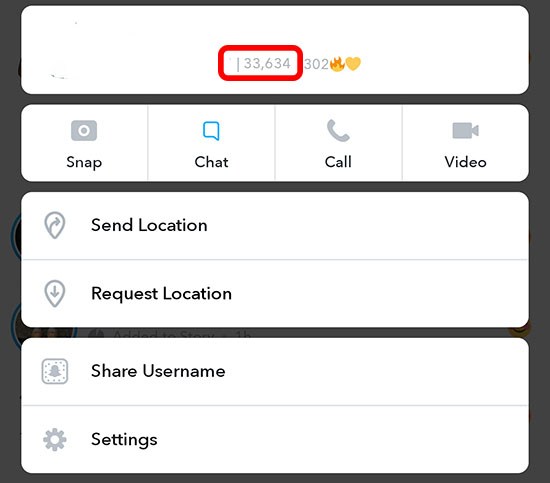Tap the Snap label
Image resolution: width=550 pixels, height=483 pixels.
click(84, 162)
